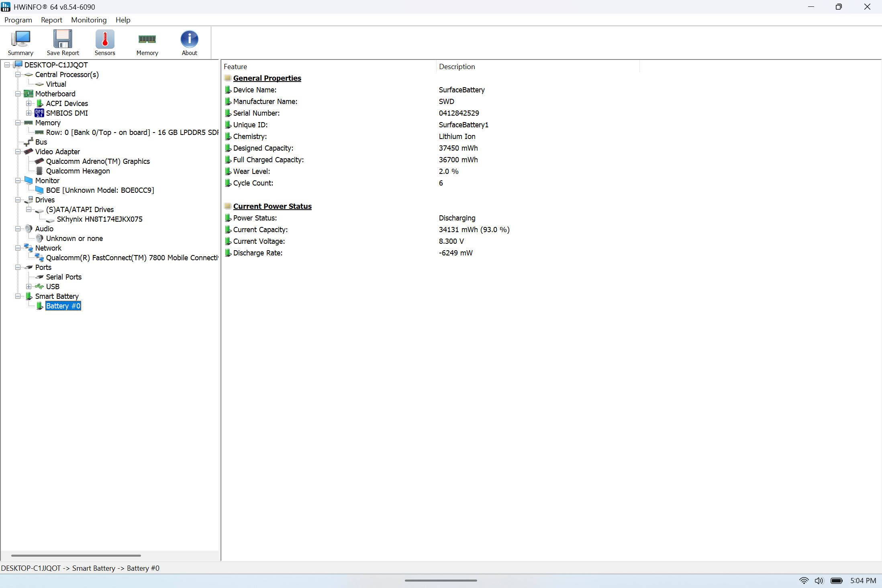Click the battery icon in system tray

(837, 581)
